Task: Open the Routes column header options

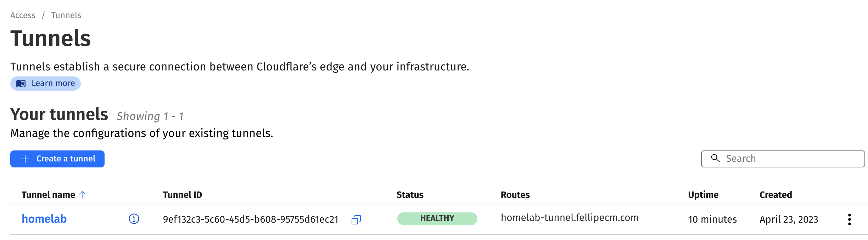Action: point(515,194)
